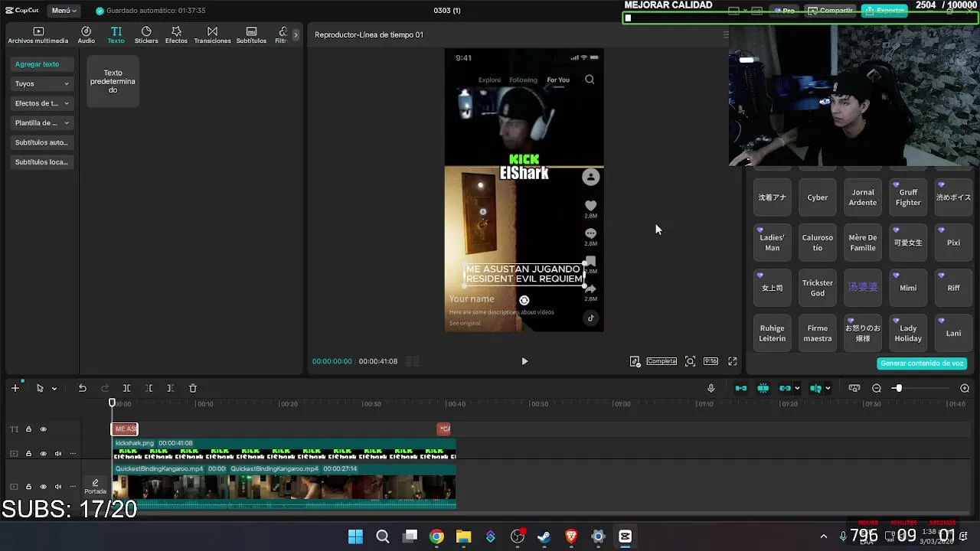Screen dimensions: 980x551
Task: Choose the Caluroso tío voice
Action: click(818, 243)
